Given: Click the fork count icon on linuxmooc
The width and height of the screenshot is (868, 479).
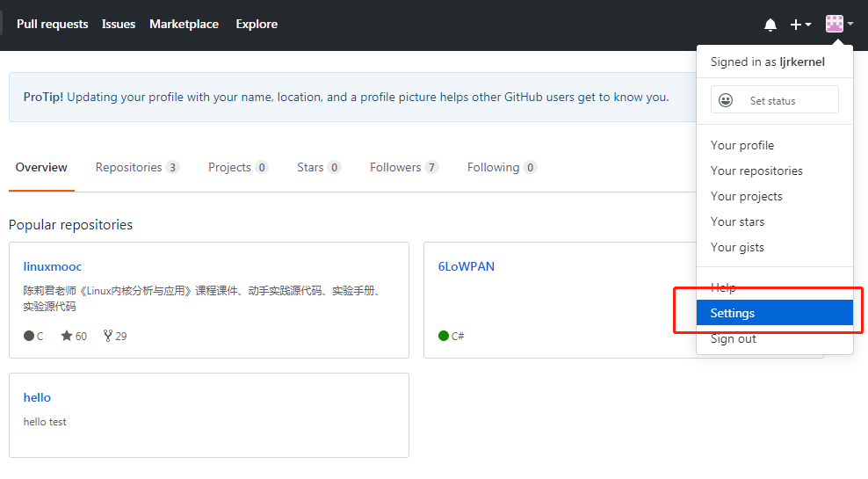Looking at the screenshot, I should (108, 336).
